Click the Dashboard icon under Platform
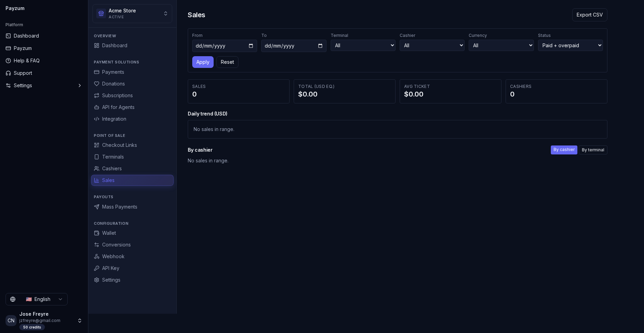644x333 pixels. pyautogui.click(x=8, y=36)
